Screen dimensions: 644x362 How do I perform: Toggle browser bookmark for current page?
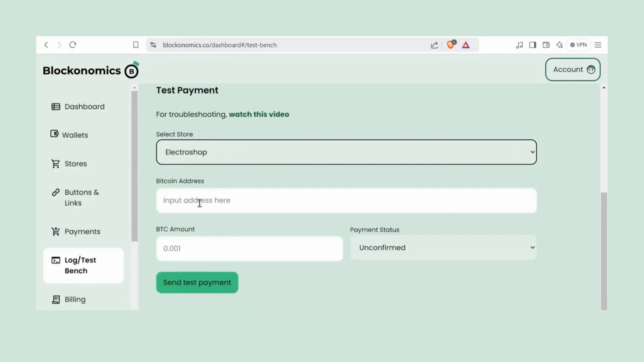click(x=136, y=45)
